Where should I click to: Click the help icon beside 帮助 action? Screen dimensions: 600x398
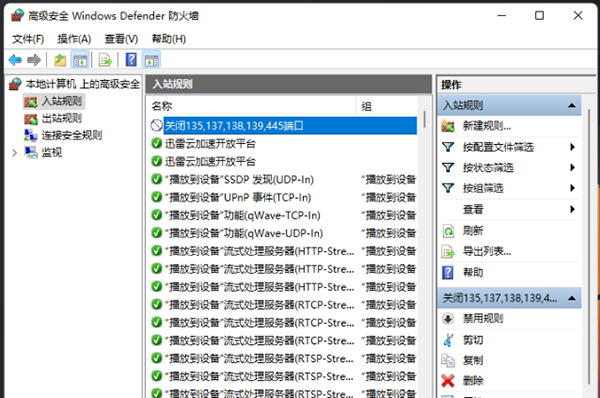pyautogui.click(x=448, y=272)
